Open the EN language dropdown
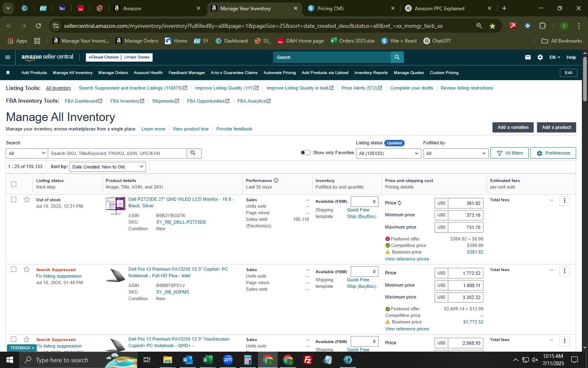This screenshot has width=588, height=368. [555, 57]
